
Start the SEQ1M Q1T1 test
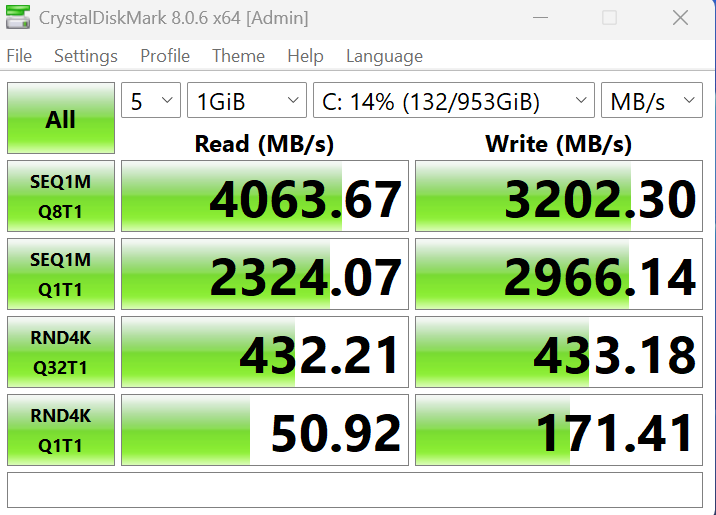click(61, 274)
